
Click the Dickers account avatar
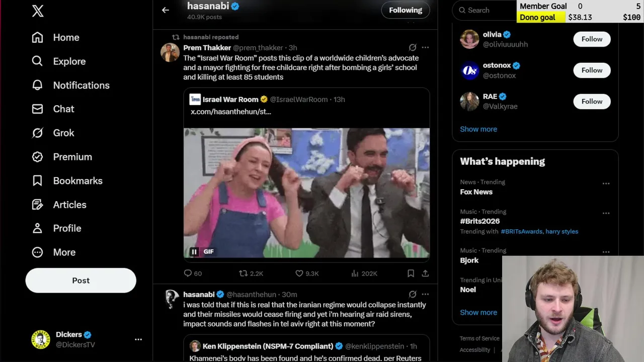pos(41,339)
